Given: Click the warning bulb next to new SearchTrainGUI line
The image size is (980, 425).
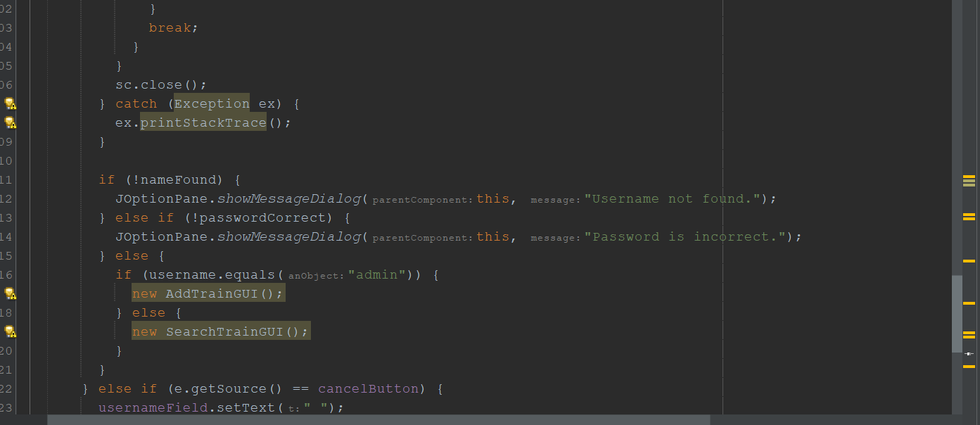Looking at the screenshot, I should pos(11,331).
